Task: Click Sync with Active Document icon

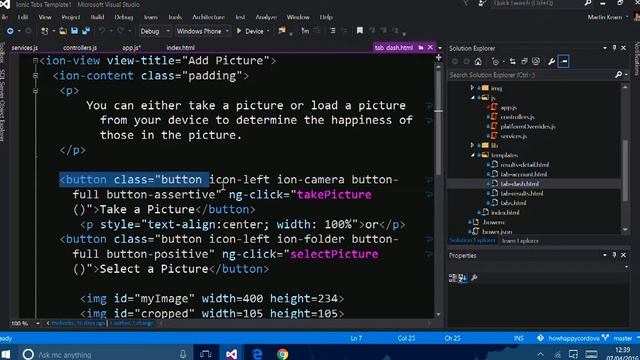Action: (513, 62)
